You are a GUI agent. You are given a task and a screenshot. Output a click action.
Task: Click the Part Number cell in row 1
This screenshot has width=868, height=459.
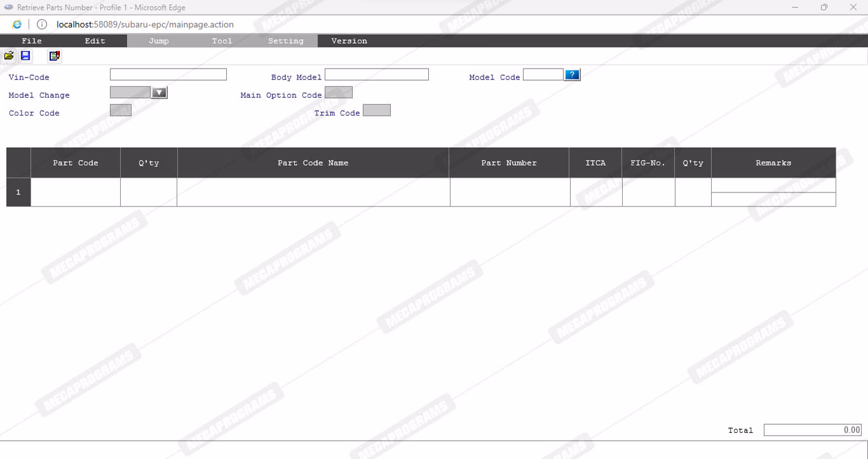[x=510, y=192]
